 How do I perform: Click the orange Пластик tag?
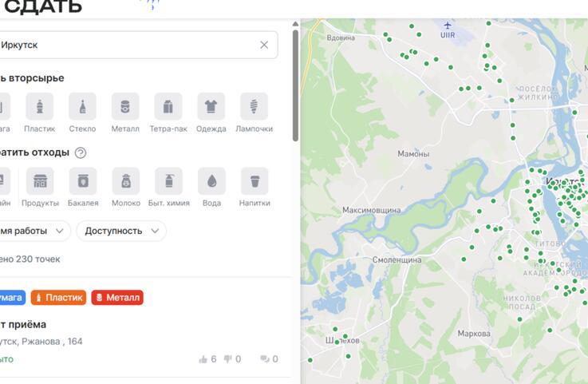pos(58,298)
